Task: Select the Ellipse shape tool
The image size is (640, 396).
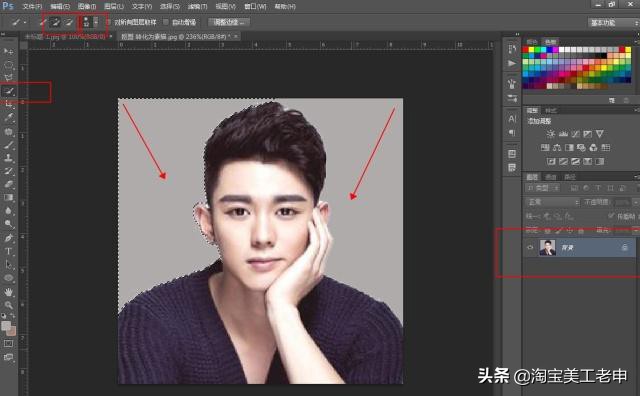Action: click(8, 278)
